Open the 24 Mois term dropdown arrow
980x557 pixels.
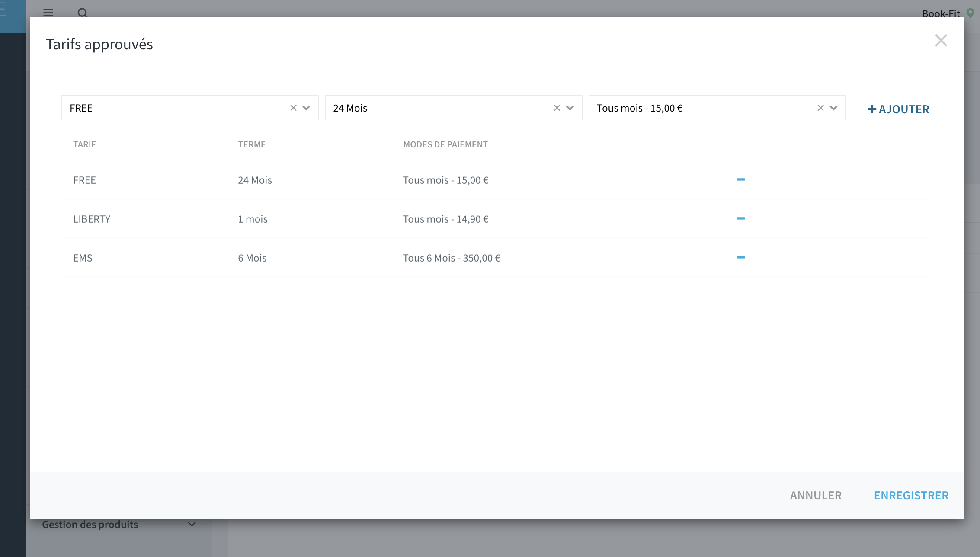(570, 108)
